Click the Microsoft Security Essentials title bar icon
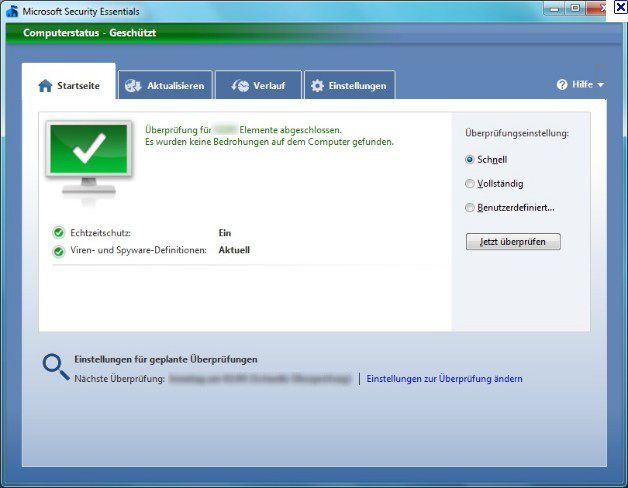Viewport: 628px width, 488px height. [12, 11]
